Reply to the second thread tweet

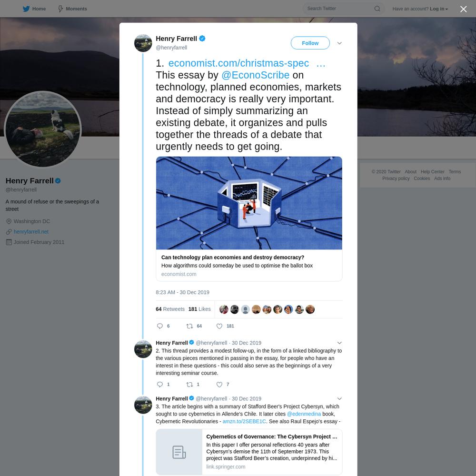click(x=159, y=384)
